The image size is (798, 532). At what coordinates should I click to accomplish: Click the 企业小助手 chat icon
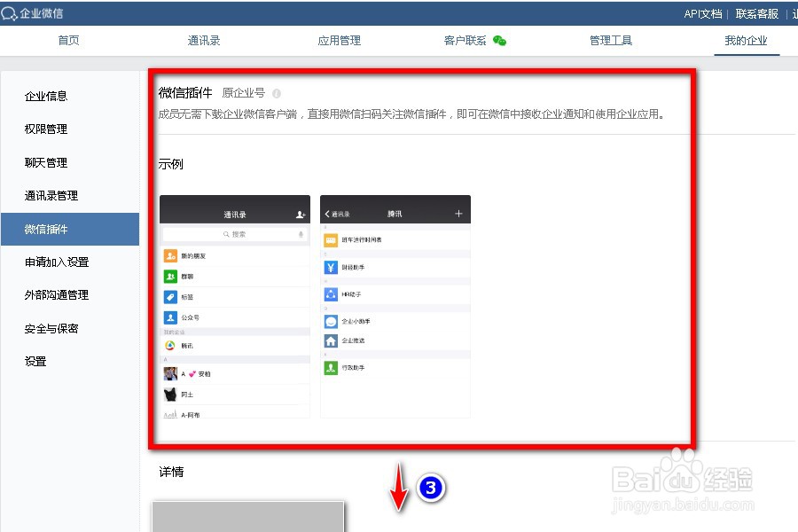[x=331, y=322]
